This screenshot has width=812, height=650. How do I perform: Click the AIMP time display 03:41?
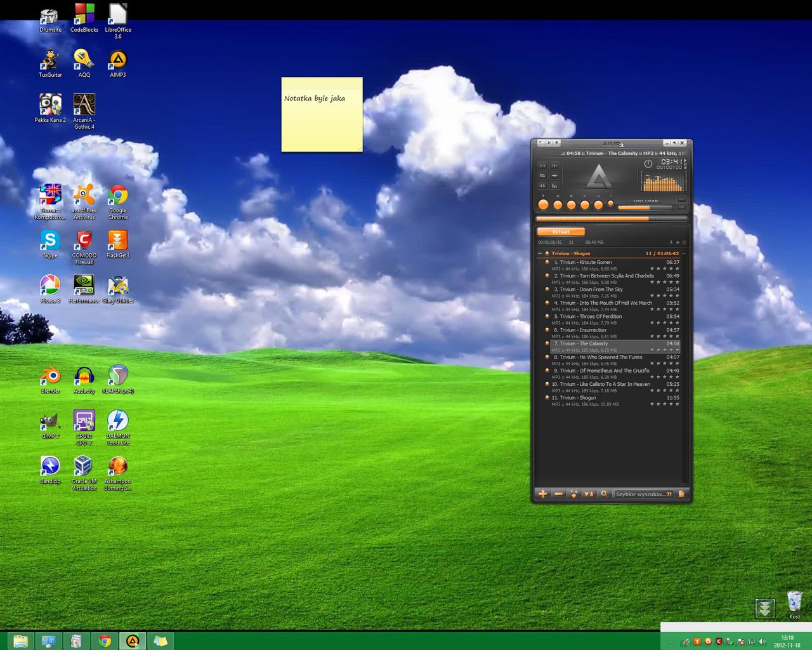click(x=672, y=161)
